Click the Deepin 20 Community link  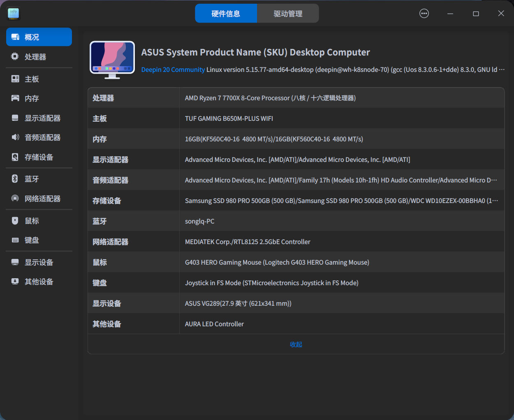173,70
